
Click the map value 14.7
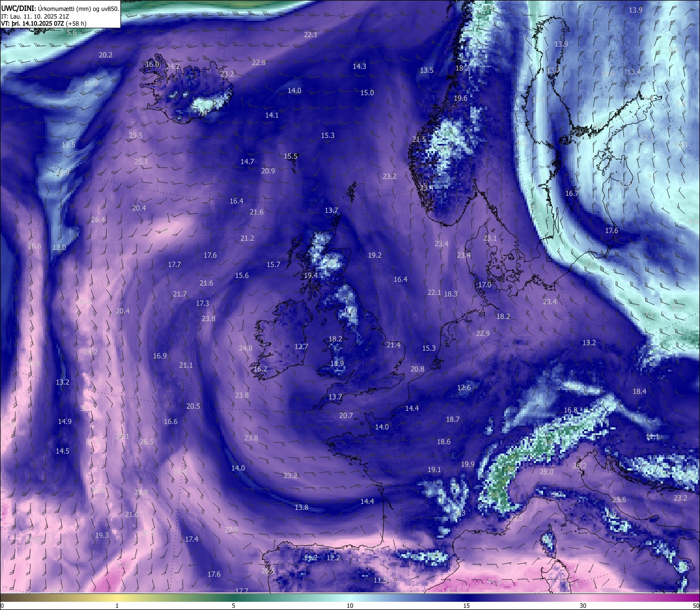[x=247, y=162]
